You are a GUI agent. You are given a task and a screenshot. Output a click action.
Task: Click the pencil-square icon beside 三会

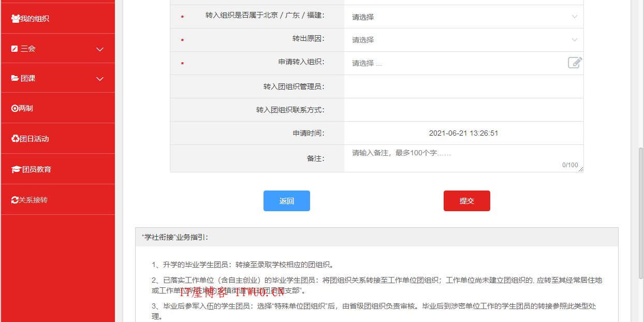coord(14,48)
